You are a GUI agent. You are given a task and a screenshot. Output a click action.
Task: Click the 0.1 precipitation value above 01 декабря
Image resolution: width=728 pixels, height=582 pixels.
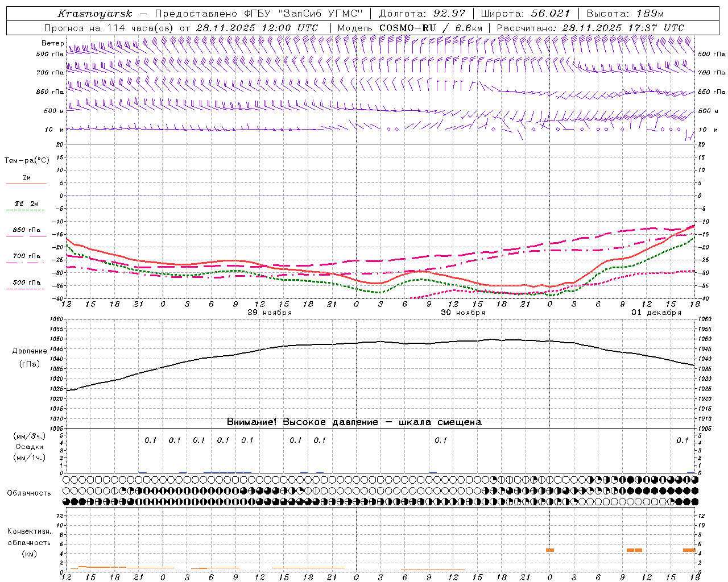[x=682, y=440]
